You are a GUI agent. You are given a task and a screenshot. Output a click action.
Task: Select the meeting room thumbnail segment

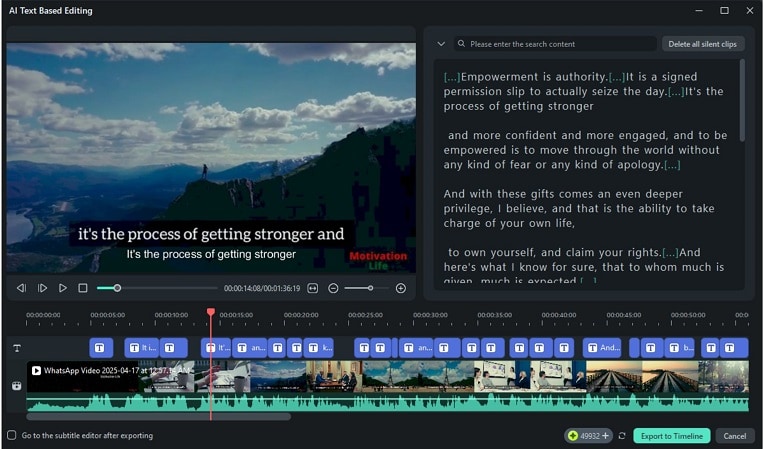334,376
